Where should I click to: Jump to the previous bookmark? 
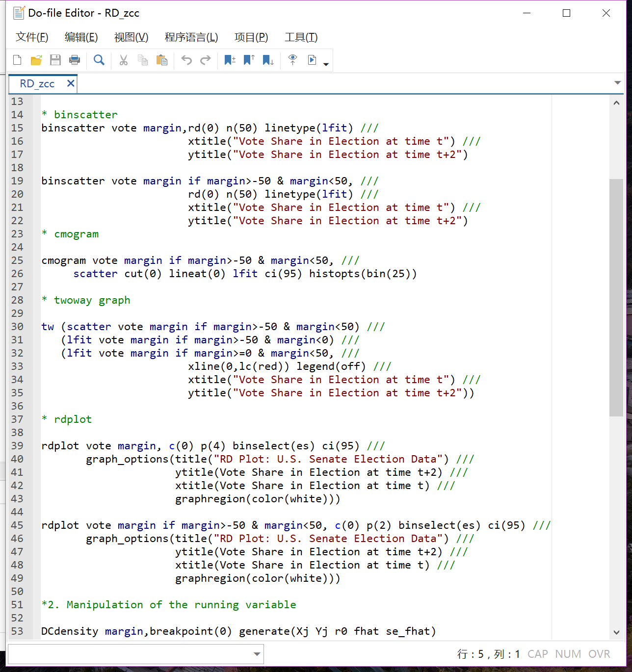point(249,60)
